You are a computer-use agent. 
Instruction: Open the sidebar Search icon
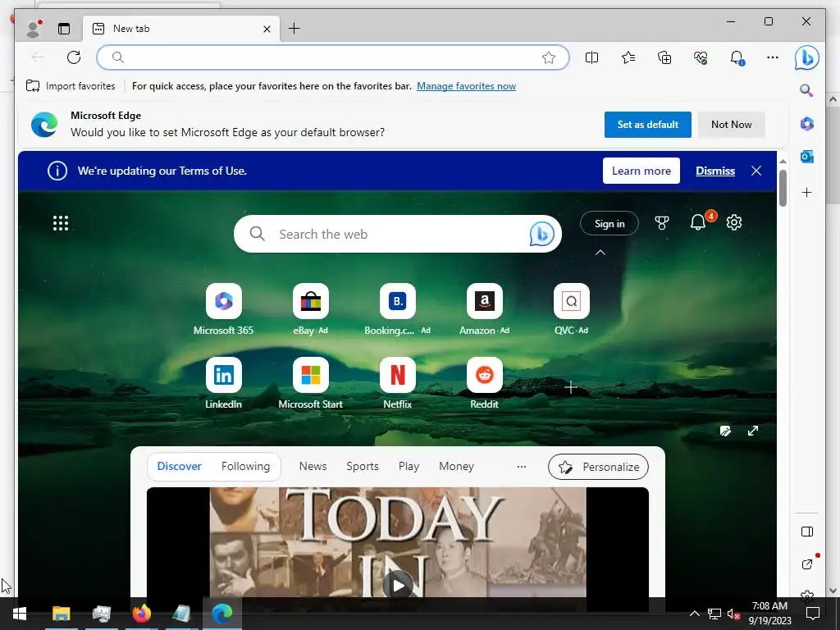click(807, 90)
